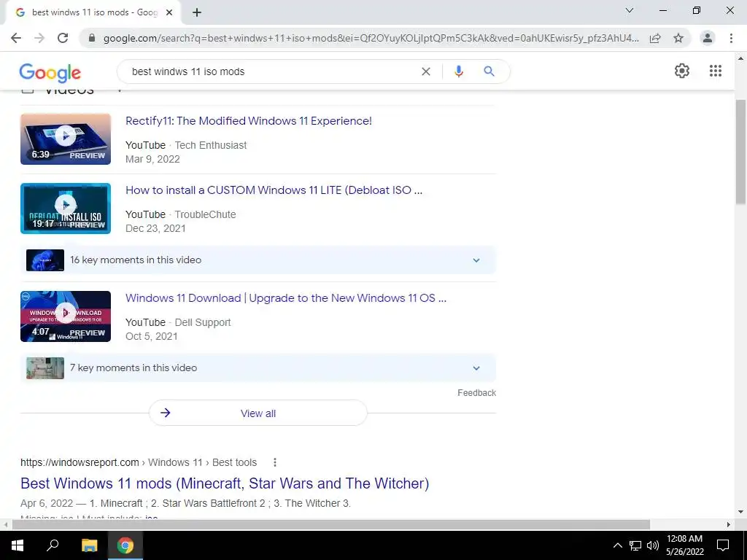The height and width of the screenshot is (560, 747).
Task: Open Chrome's three-dot menu
Action: (731, 38)
